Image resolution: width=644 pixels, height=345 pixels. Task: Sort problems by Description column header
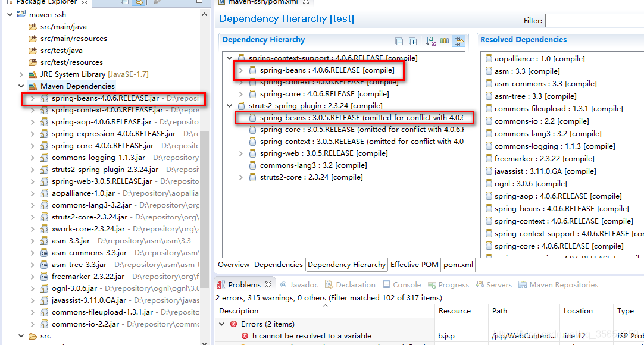point(324,311)
